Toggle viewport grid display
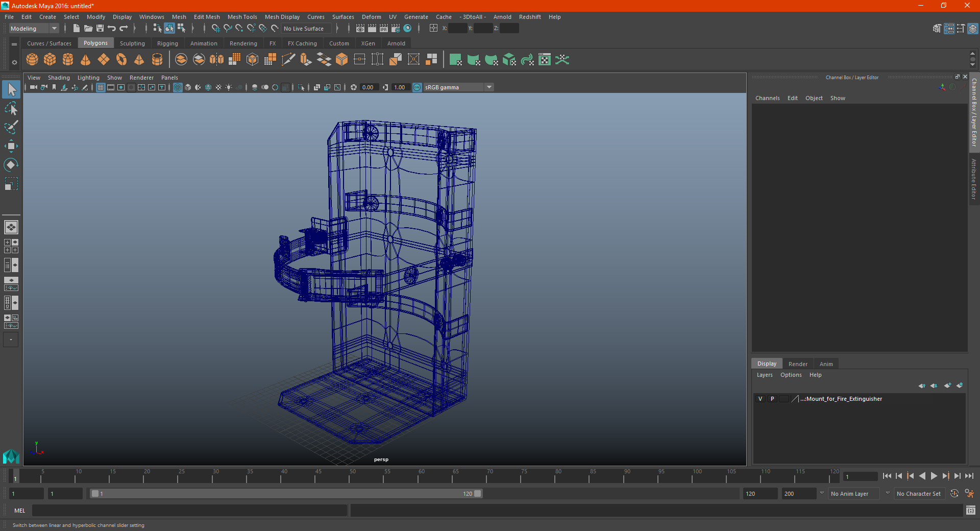This screenshot has height=531, width=980. coord(101,87)
